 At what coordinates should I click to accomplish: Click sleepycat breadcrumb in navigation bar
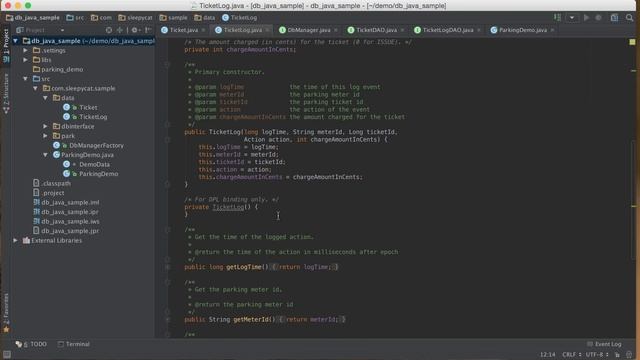[136, 18]
